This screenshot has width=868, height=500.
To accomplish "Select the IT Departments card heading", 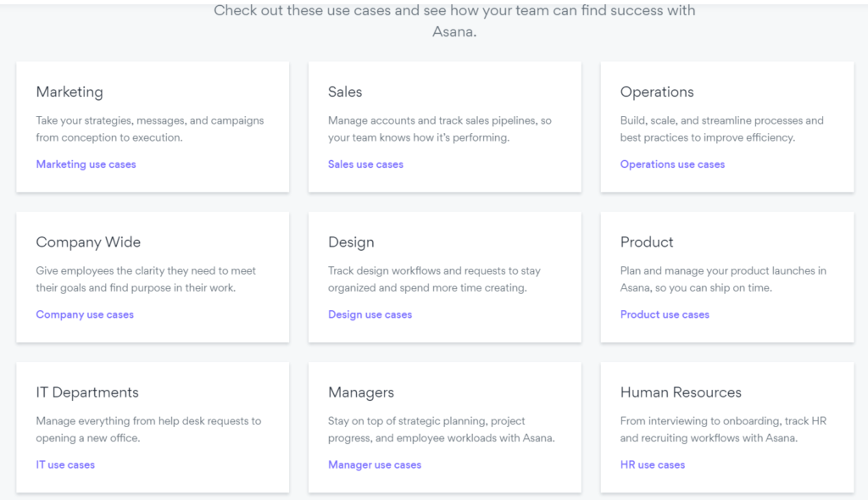I will (x=87, y=392).
